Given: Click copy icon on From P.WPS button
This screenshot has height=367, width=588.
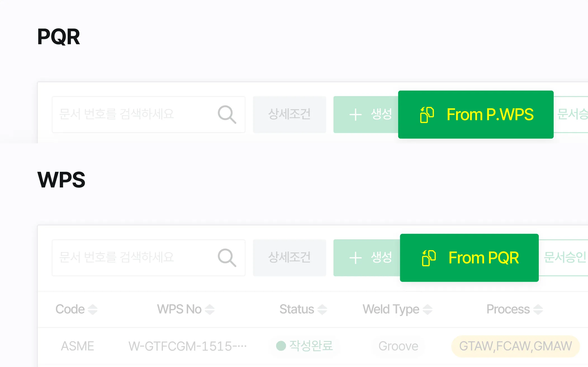Looking at the screenshot, I should (x=427, y=115).
